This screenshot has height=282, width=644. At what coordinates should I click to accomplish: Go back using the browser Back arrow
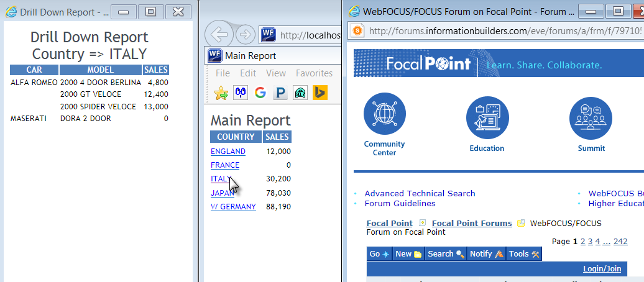point(219,35)
